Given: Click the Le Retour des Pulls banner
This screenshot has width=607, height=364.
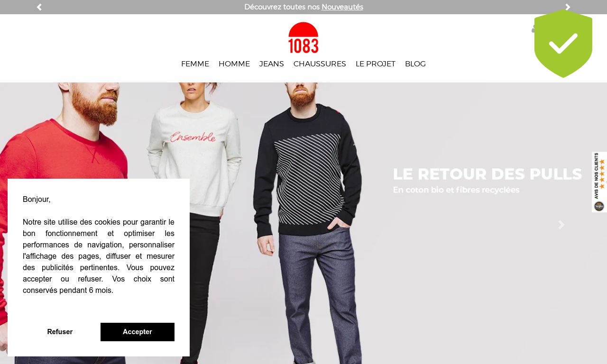Looking at the screenshot, I should pyautogui.click(x=487, y=180).
